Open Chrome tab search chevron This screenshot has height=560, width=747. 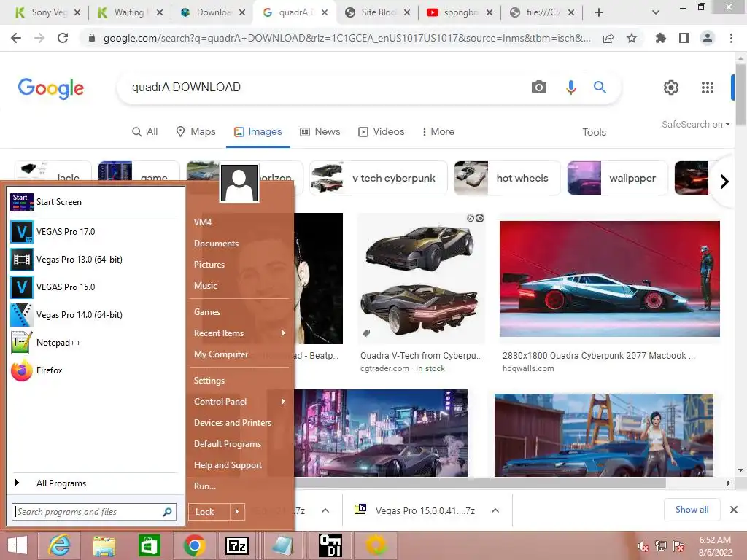(656, 12)
